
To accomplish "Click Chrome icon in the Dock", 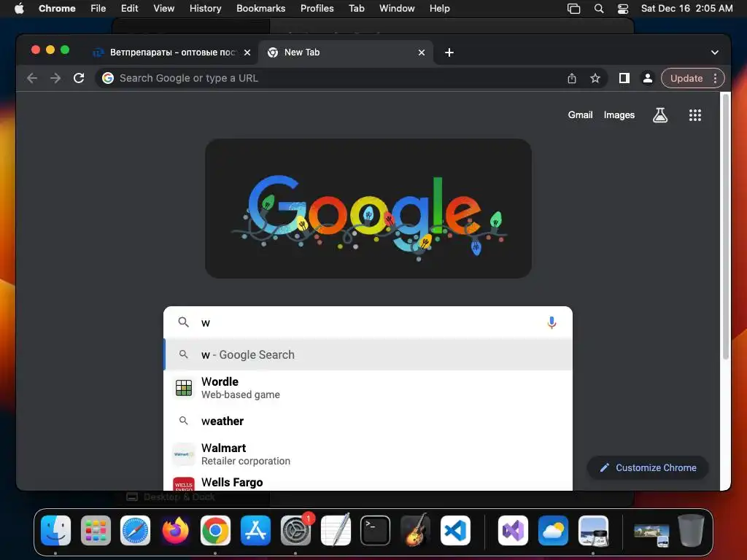I will point(215,530).
